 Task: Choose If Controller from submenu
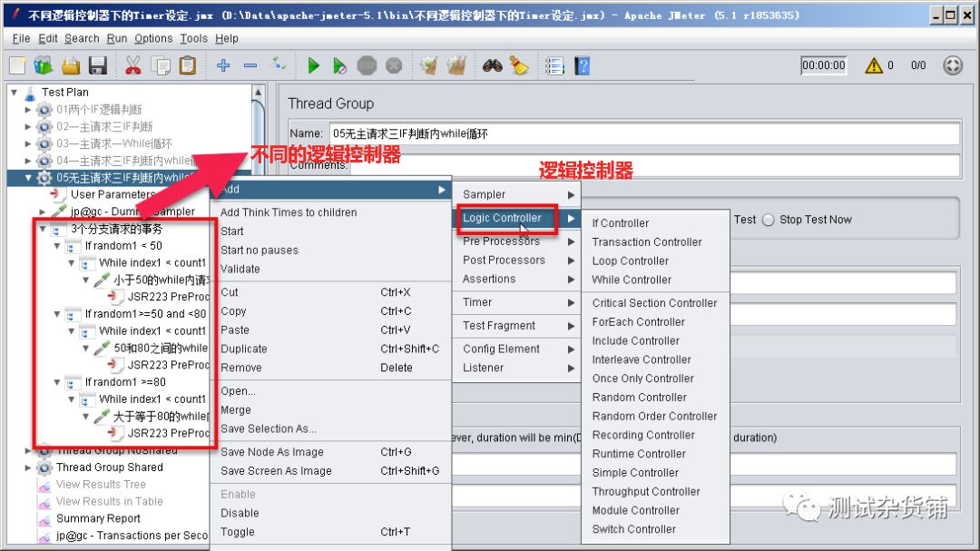(656, 223)
